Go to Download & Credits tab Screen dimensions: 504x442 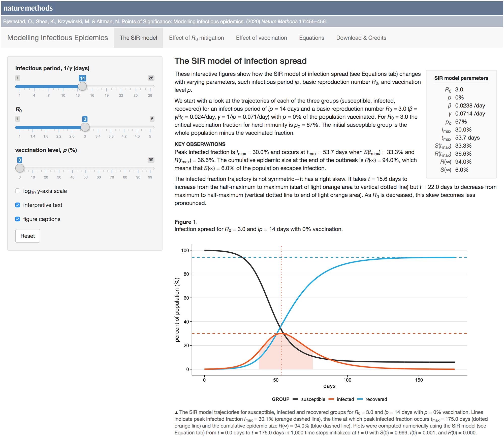(x=361, y=38)
